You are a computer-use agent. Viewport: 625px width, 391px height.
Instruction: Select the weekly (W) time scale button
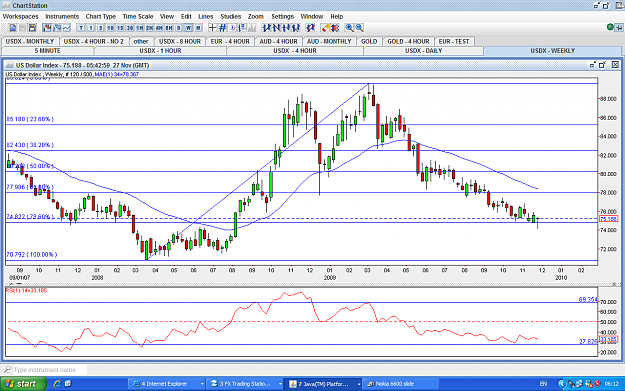pyautogui.click(x=188, y=28)
